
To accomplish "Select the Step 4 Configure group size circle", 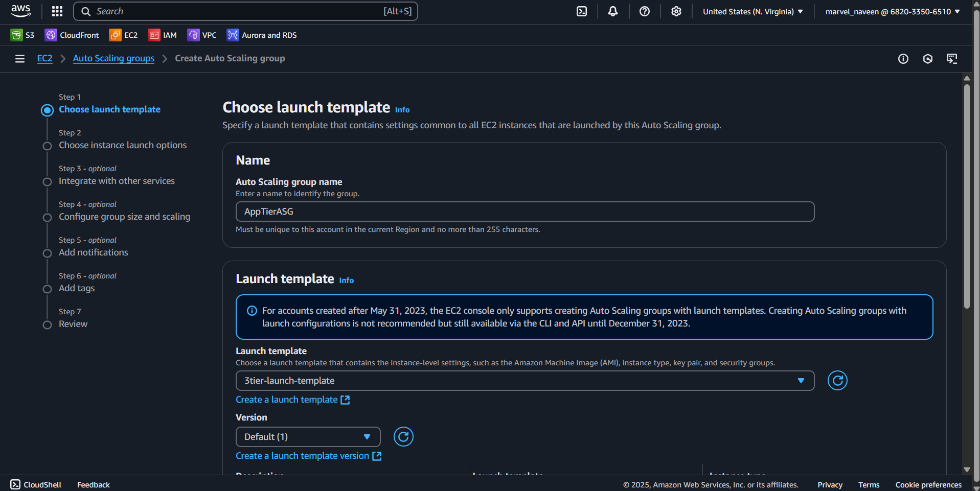I will 47,218.
